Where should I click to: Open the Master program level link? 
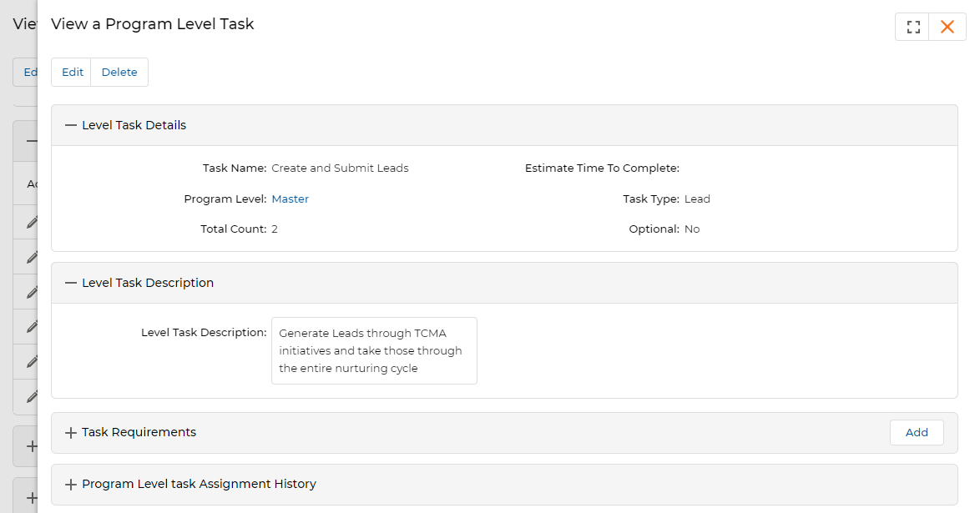click(x=290, y=199)
